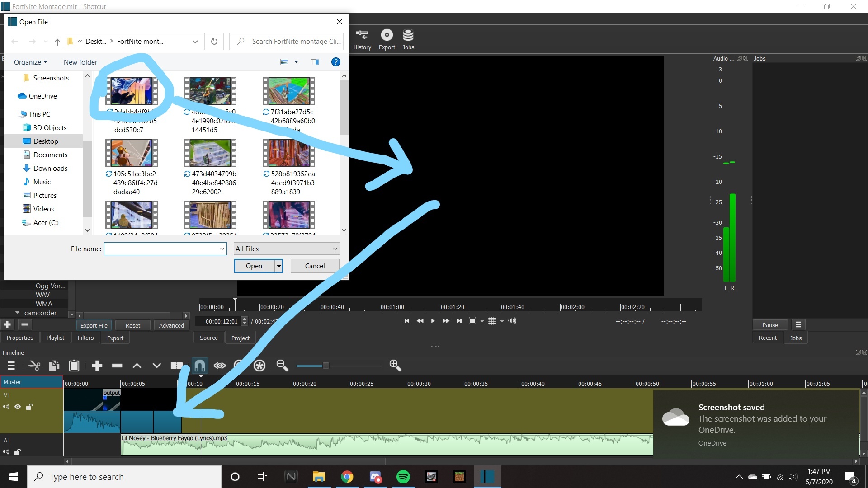
Task: Click the zoom out tool in timeline toolbar
Action: (283, 365)
